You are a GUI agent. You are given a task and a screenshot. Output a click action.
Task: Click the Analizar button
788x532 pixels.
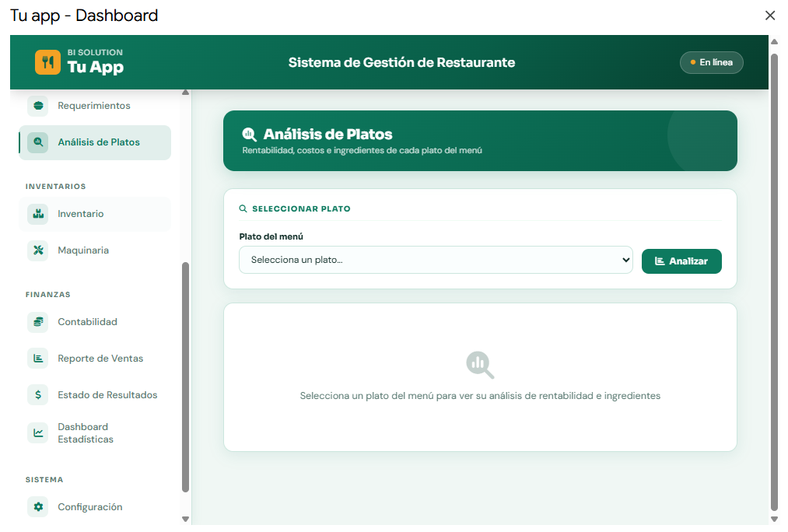point(681,261)
